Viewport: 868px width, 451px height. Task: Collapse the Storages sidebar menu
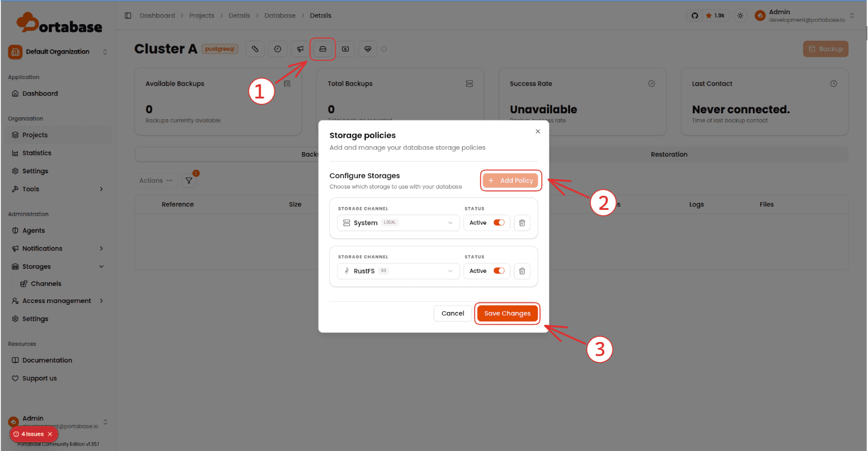(58, 266)
